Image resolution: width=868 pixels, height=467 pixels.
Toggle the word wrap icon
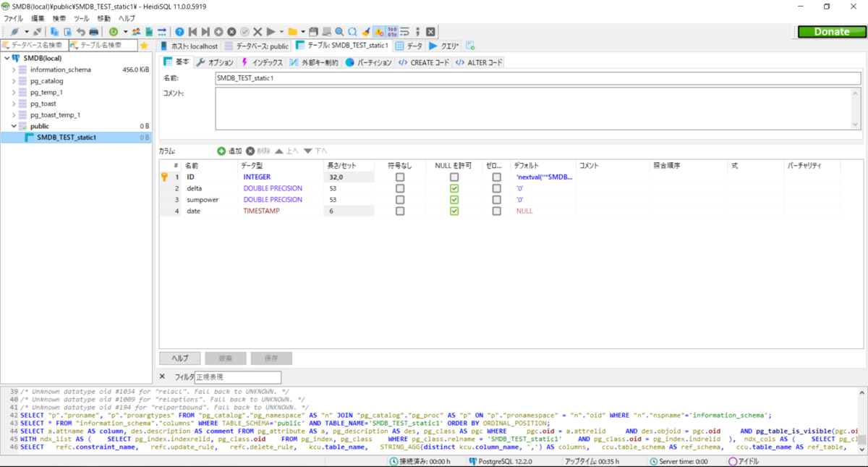[x=404, y=32]
